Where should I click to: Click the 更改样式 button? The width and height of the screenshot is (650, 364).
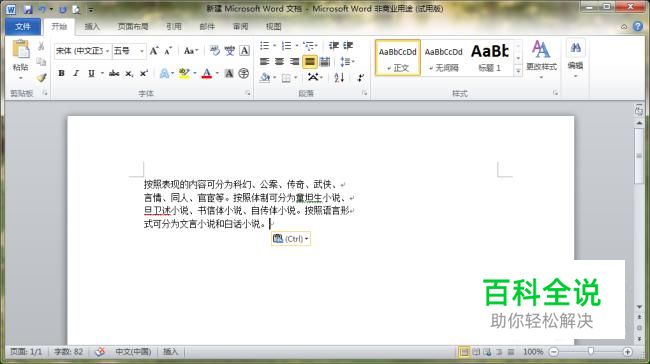[541, 59]
